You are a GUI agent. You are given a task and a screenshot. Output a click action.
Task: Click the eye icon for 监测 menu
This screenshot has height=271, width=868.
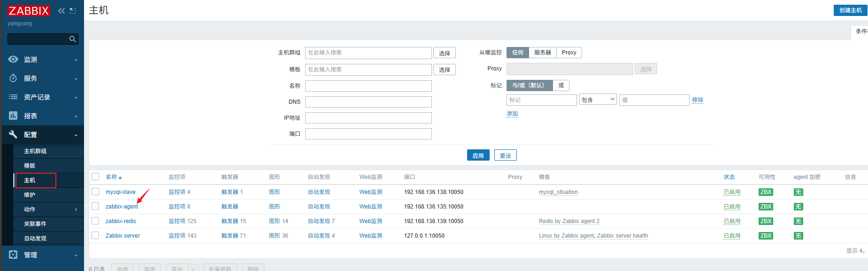click(13, 59)
